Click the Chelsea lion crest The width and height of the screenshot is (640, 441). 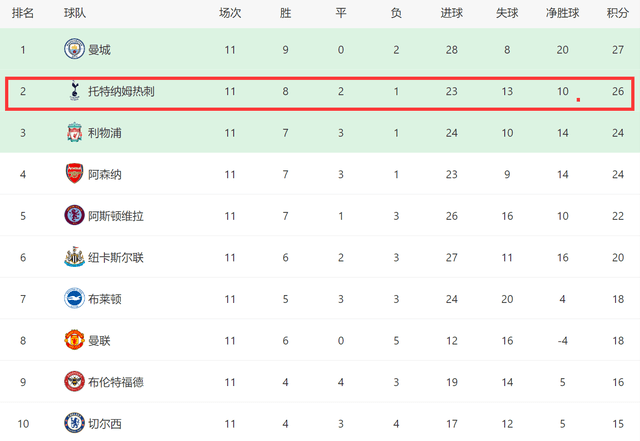[74, 423]
